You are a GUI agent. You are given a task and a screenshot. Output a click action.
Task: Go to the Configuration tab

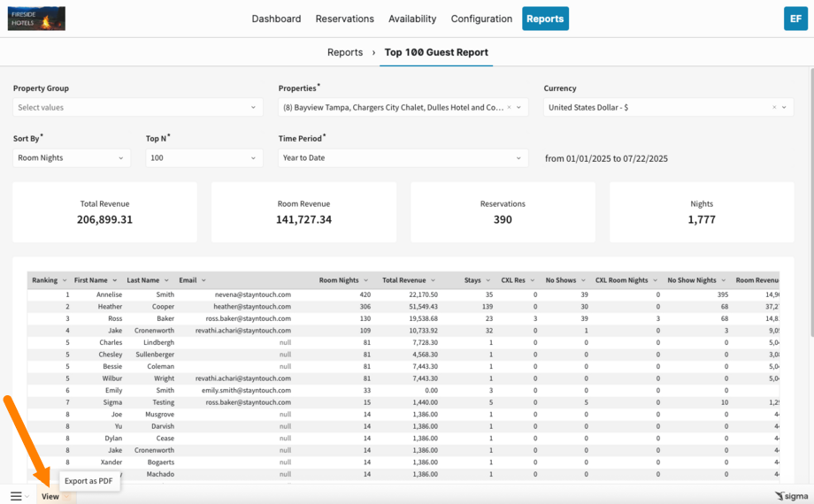pyautogui.click(x=481, y=19)
